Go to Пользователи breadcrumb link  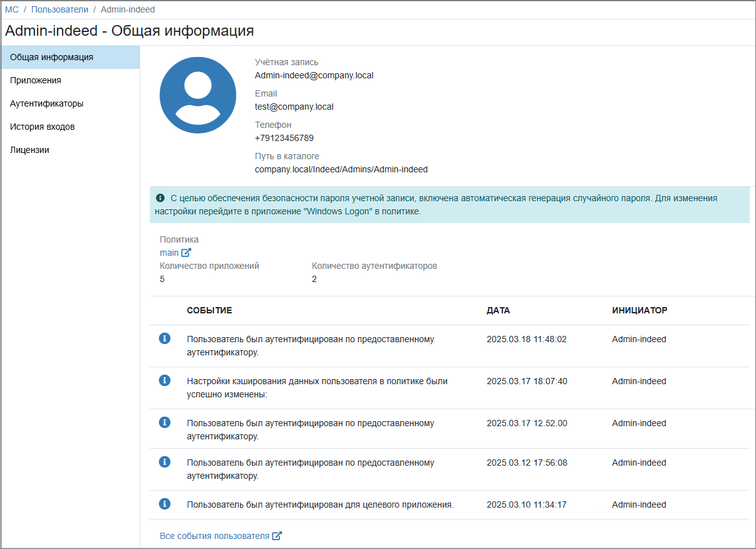tap(60, 9)
